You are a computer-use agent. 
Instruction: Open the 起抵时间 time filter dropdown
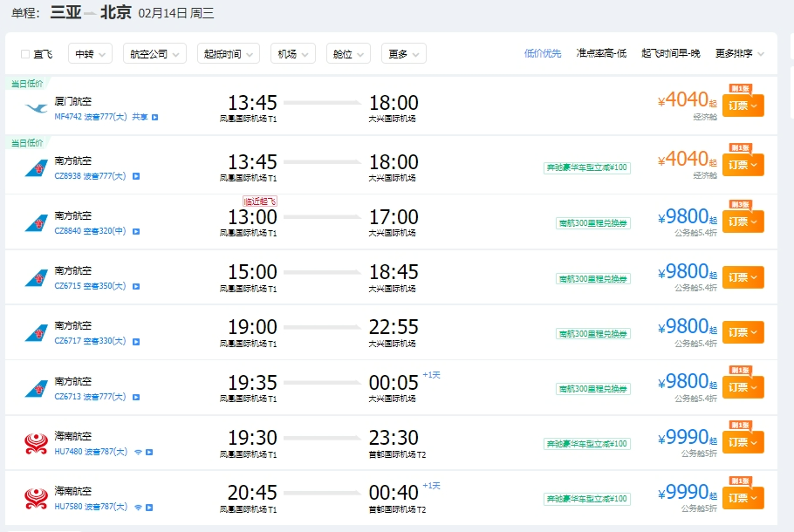(x=228, y=54)
